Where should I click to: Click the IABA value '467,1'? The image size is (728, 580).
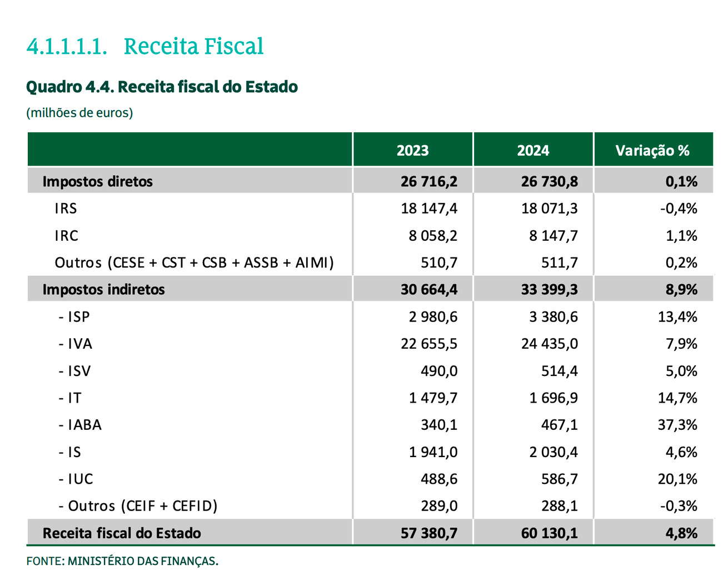click(560, 425)
